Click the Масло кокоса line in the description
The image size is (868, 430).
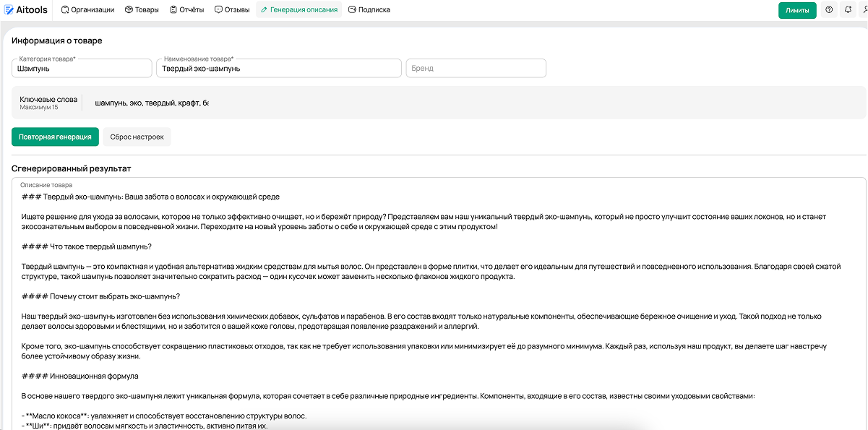[165, 416]
